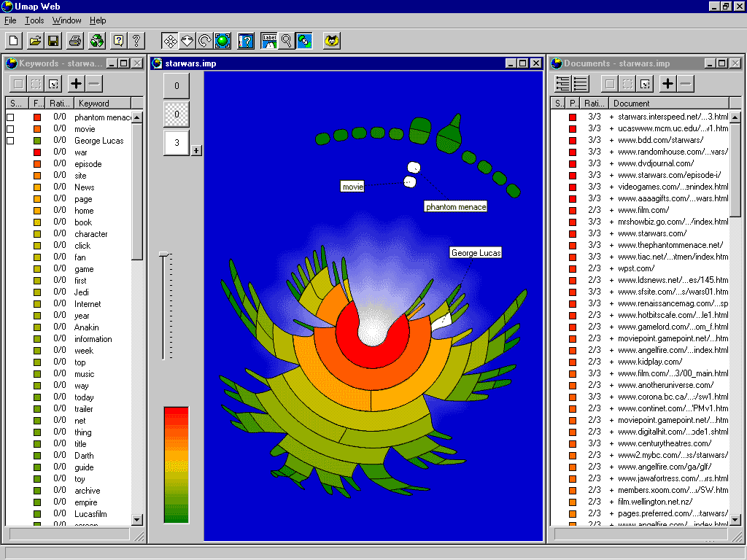747x560 pixels.
Task: Select the magnifying glass zoom tool
Action: (x=287, y=41)
